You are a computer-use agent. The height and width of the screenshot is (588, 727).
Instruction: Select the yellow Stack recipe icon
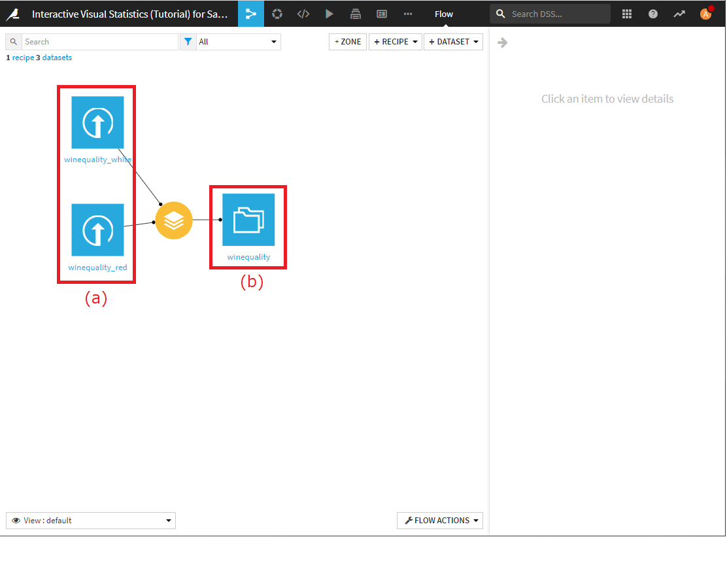click(x=174, y=220)
